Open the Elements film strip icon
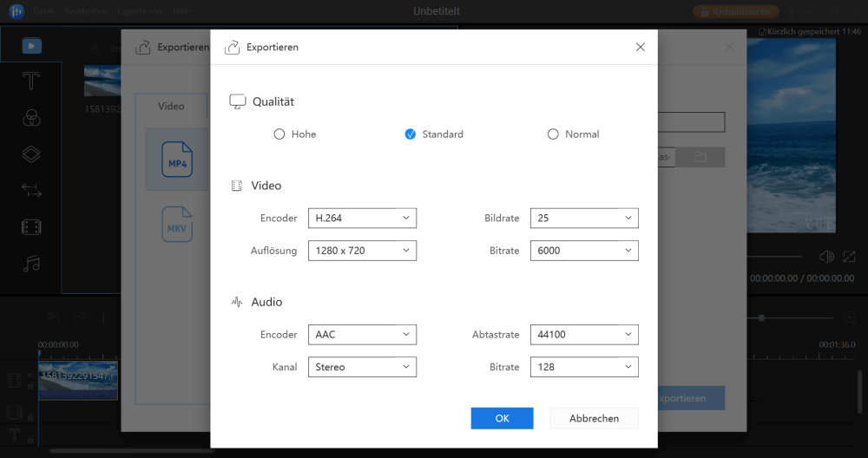 pos(31,227)
